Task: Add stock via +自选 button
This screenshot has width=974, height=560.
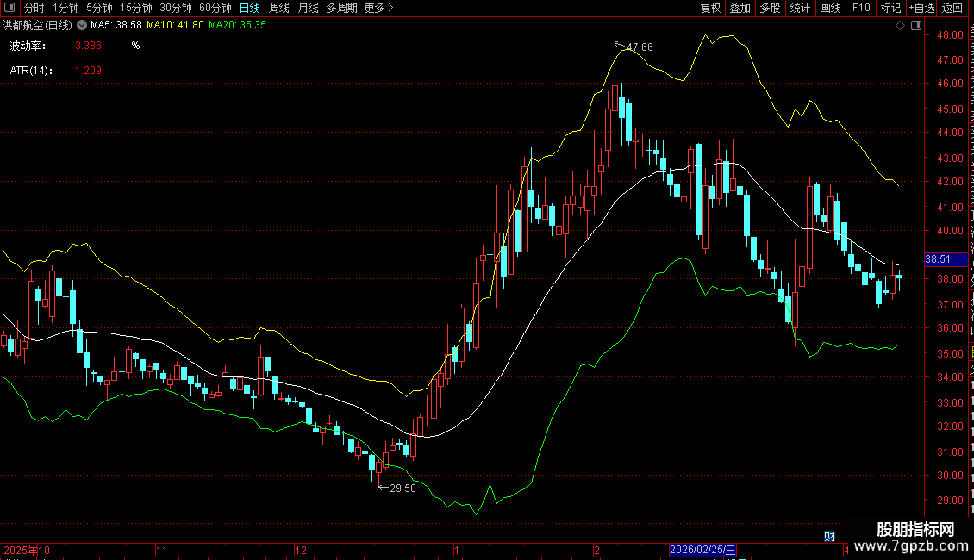Action: point(921,8)
